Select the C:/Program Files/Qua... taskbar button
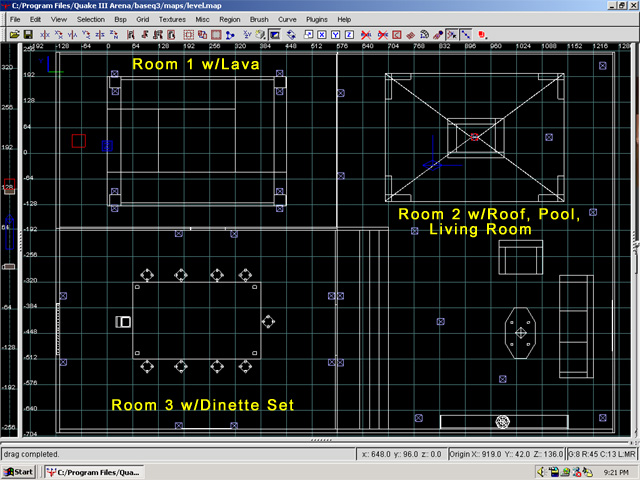 click(95, 472)
